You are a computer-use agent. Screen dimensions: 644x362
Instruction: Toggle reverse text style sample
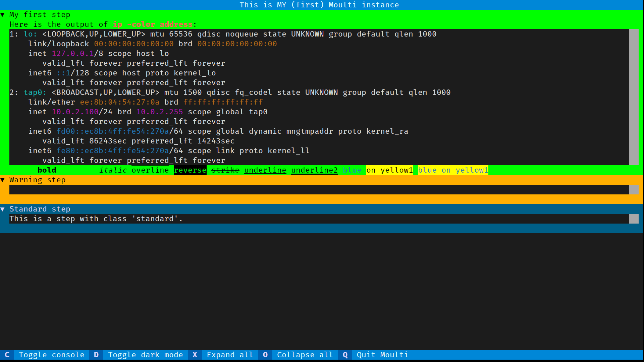tap(190, 170)
